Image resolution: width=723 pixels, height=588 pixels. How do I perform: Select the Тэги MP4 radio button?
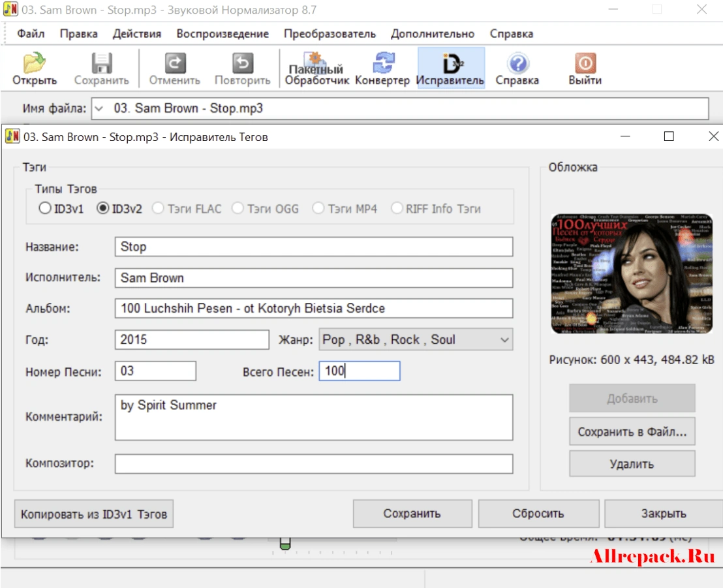click(318, 208)
